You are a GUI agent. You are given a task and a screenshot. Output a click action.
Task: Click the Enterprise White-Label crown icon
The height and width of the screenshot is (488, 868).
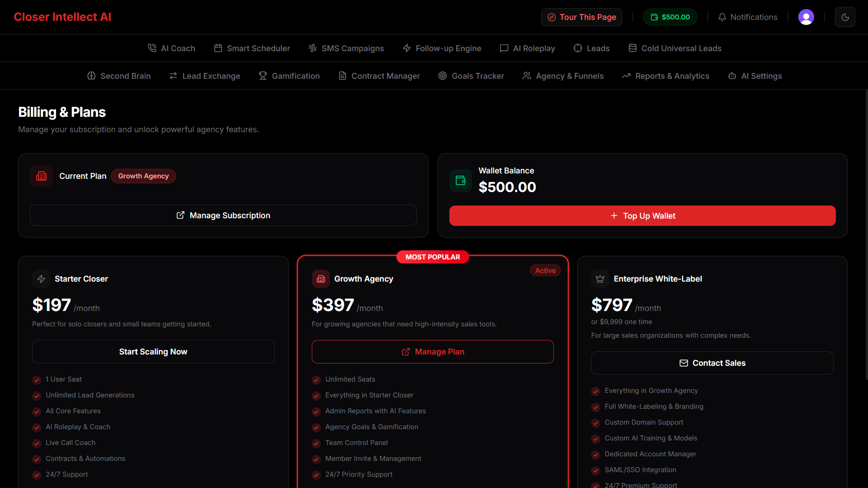(600, 279)
